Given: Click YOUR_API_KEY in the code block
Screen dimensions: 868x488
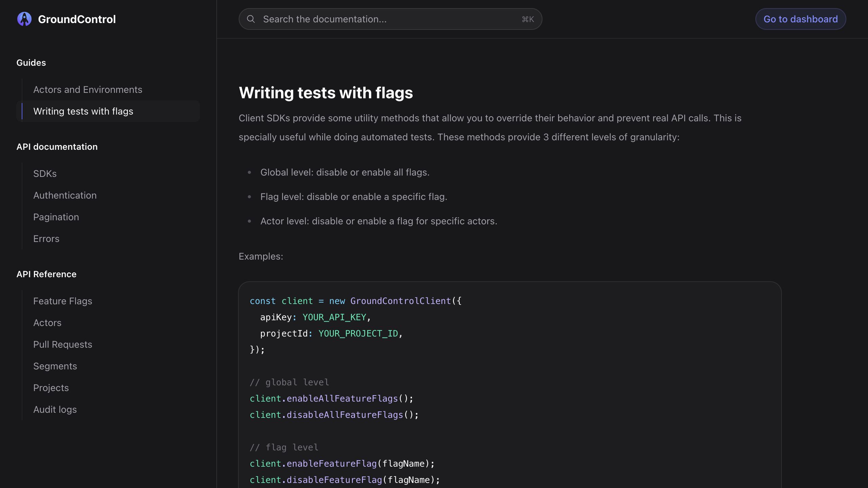Looking at the screenshot, I should tap(334, 317).
